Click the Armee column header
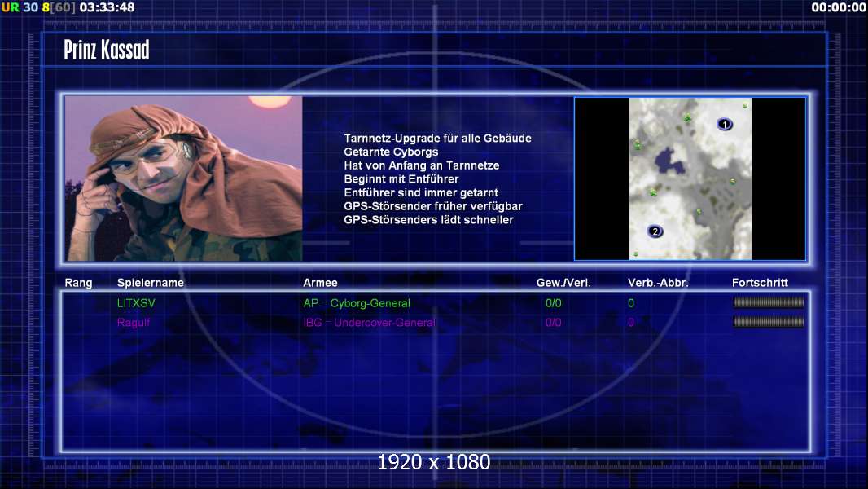The image size is (868, 489). click(320, 283)
